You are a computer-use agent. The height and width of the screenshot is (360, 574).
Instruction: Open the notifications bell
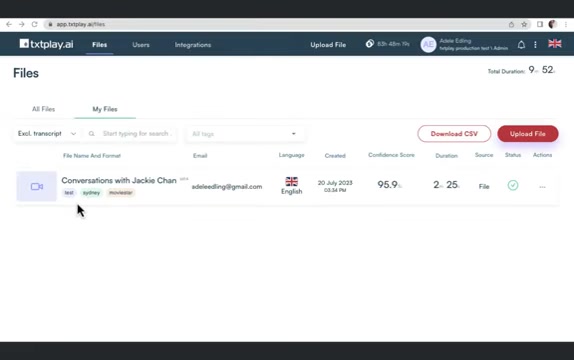click(x=521, y=45)
